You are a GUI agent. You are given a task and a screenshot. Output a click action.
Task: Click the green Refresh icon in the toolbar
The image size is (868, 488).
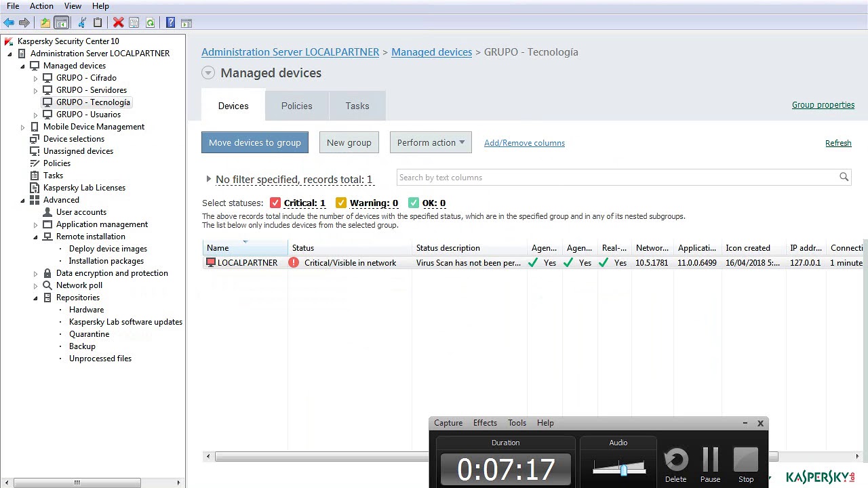tap(150, 23)
